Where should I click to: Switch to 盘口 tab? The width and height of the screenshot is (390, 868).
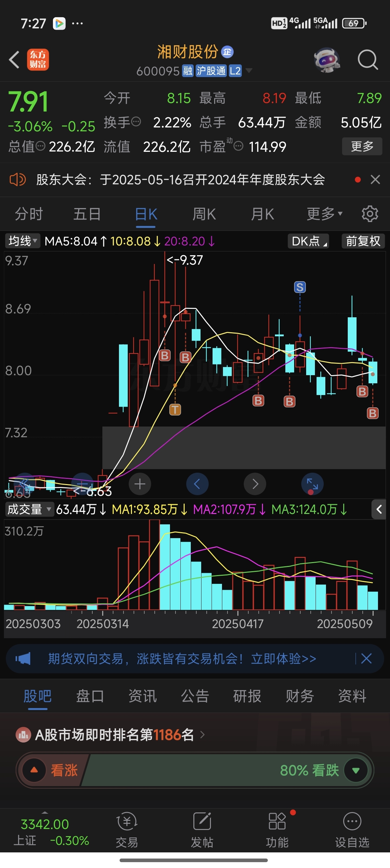[90, 696]
